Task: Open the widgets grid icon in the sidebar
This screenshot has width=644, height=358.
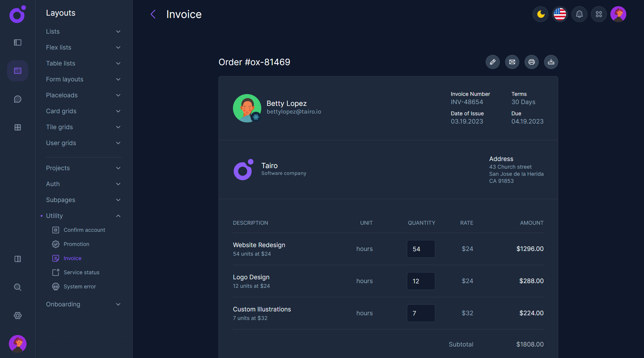Action: (17, 127)
